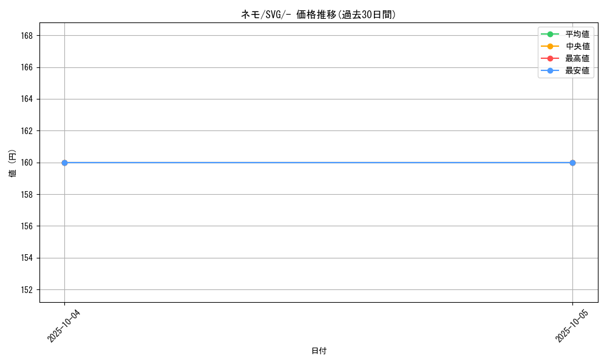Click the 日付 axis label
Screen dimensions: 607x364
pos(318,351)
